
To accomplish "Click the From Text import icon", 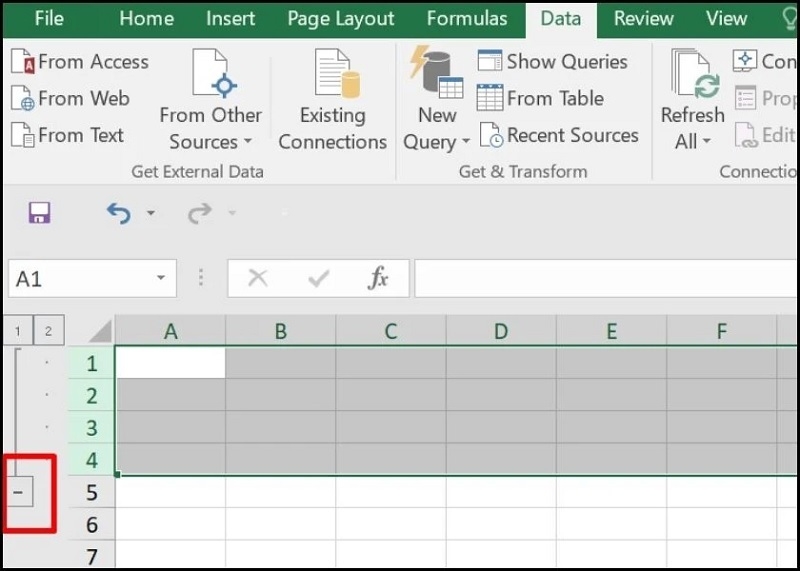I will pos(23,135).
